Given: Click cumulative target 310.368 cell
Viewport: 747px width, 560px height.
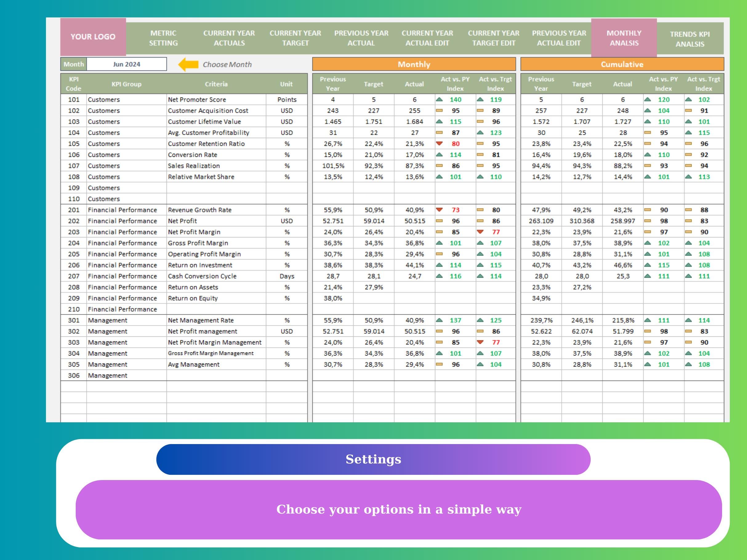Looking at the screenshot, I should click(582, 221).
